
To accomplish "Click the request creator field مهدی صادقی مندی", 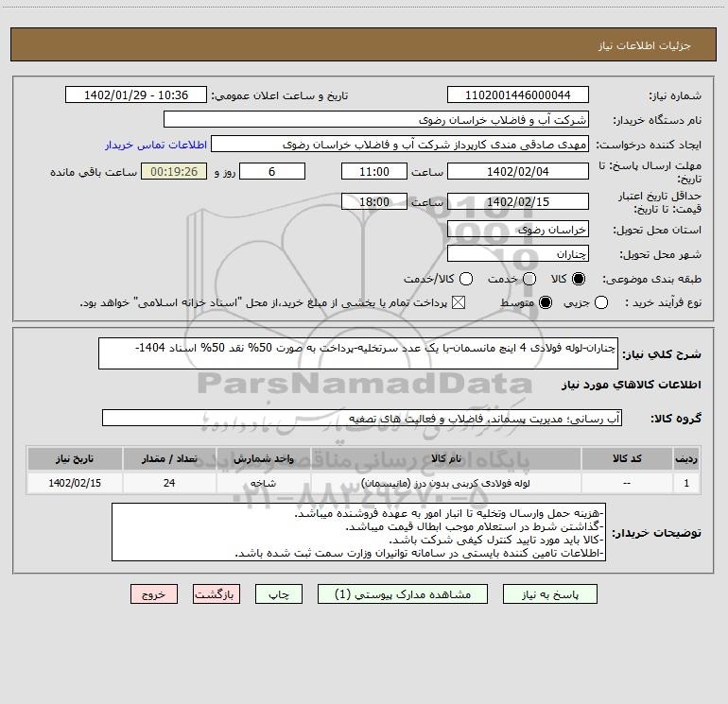I will [400, 145].
